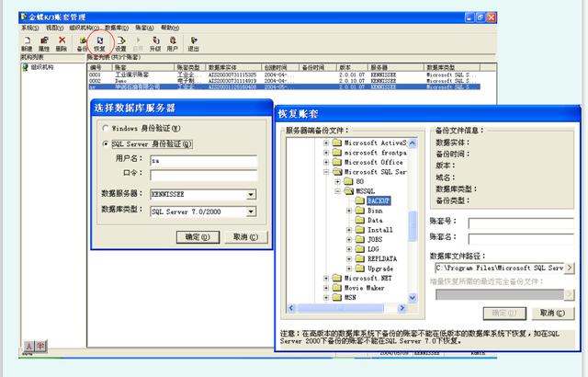
Task: Expand the microsoft frontpa folder node
Action: [x=326, y=153]
